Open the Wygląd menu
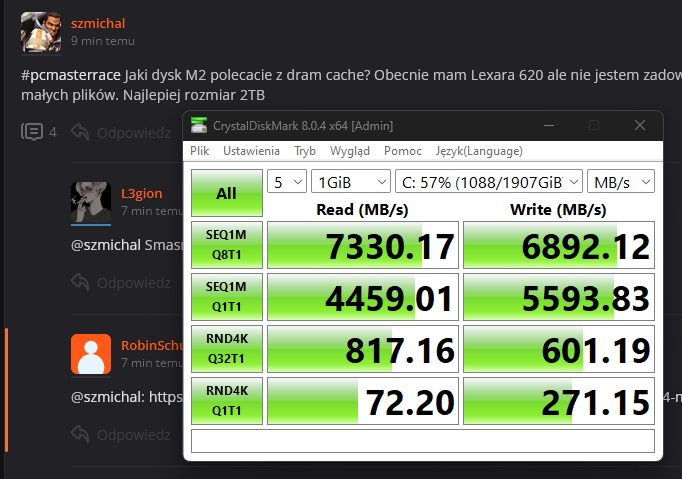This screenshot has width=682, height=479. pos(350,151)
